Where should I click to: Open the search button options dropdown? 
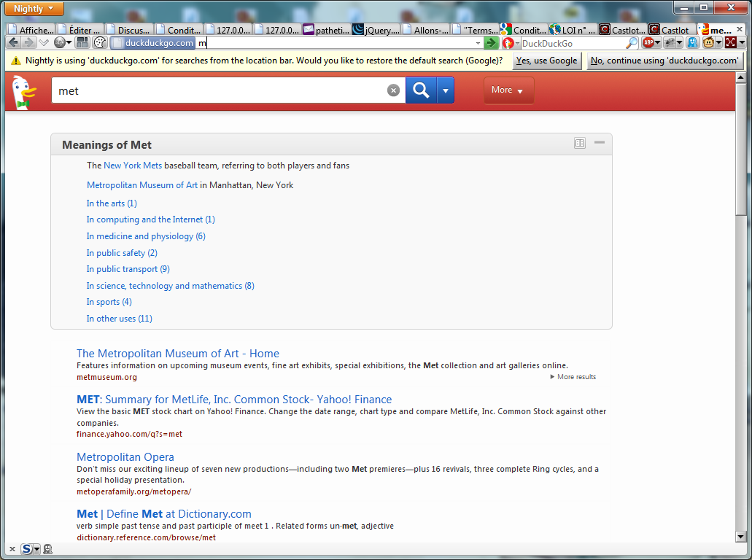click(x=446, y=90)
